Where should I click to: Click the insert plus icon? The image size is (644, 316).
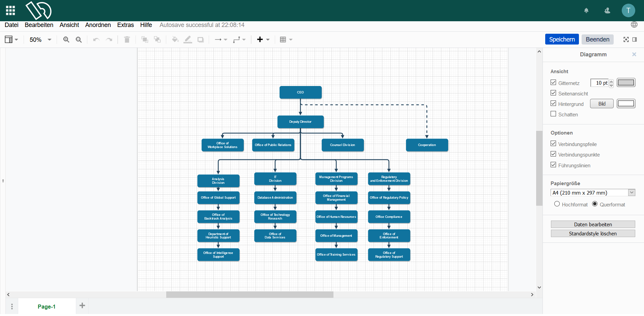[x=260, y=39]
